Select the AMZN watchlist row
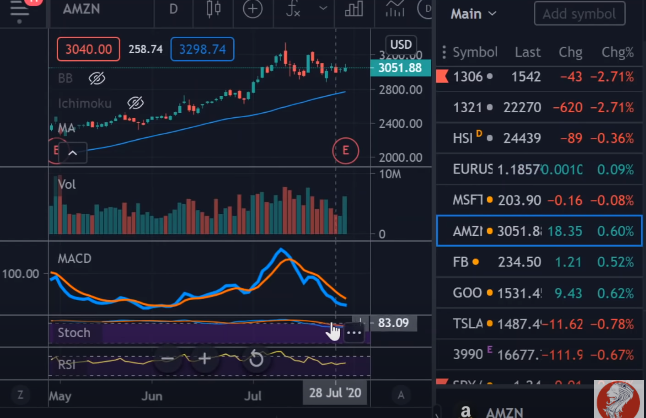Viewport: 646px width, 418px height. (x=539, y=231)
